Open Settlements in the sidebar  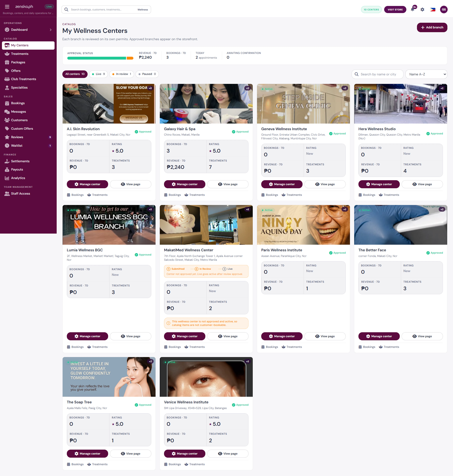click(28, 161)
